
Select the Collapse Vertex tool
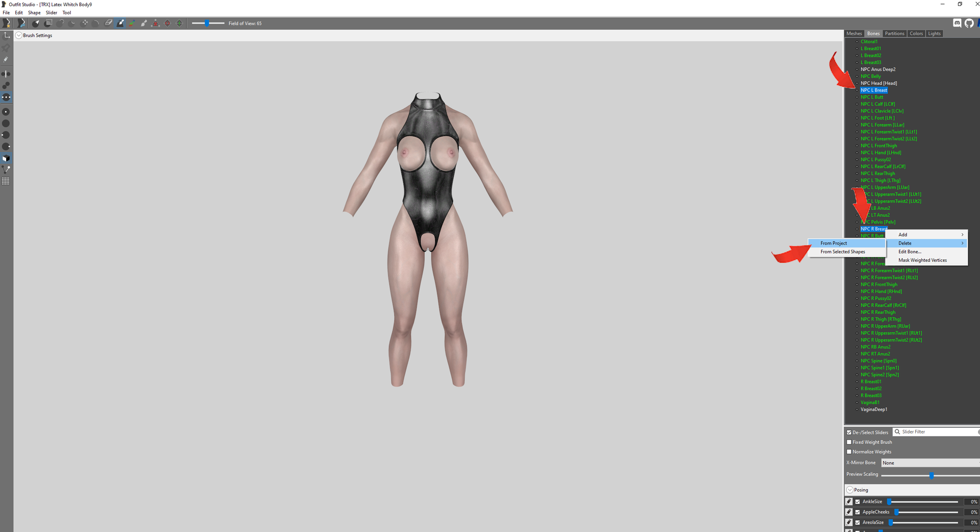(156, 23)
